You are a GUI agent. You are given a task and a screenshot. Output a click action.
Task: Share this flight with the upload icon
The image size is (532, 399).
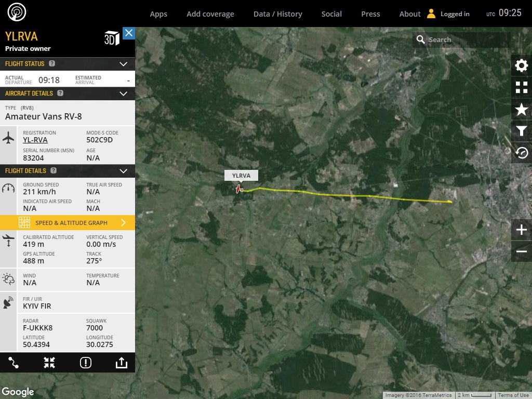(x=121, y=363)
